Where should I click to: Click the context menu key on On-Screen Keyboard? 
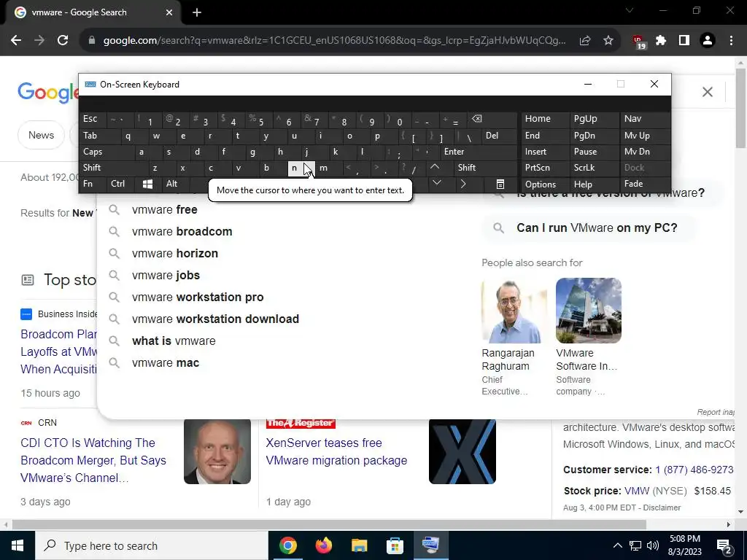pos(500,184)
